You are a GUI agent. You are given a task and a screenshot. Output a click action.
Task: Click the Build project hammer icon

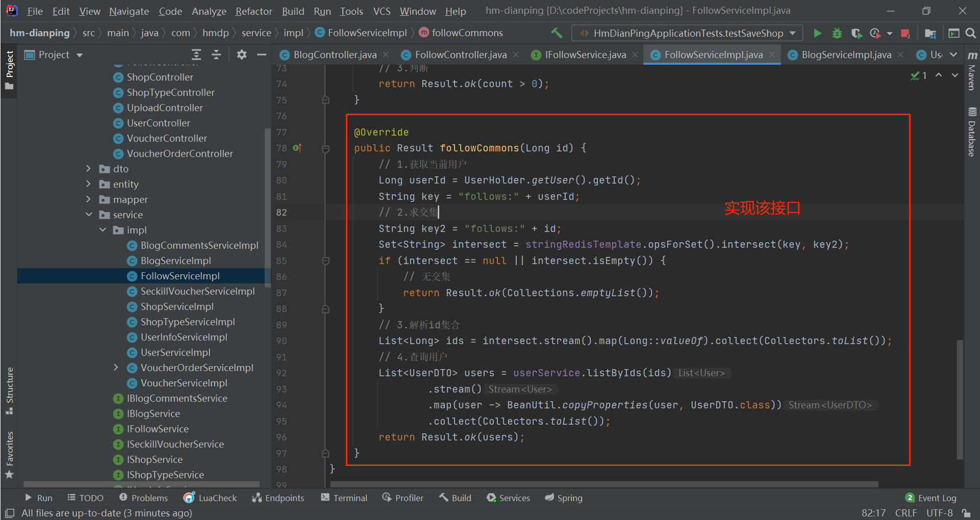tap(557, 33)
